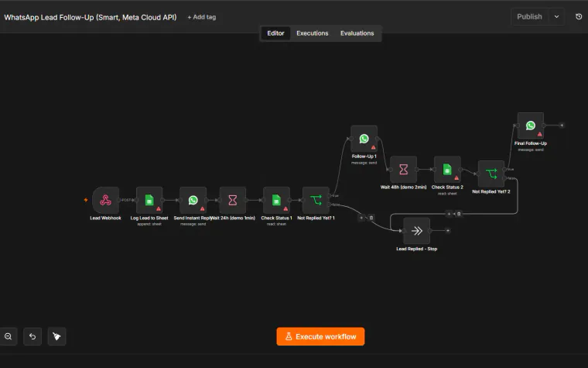This screenshot has height=368, width=588.
Task: Select the Not Replied Yet? 2 If node
Action: (x=491, y=174)
